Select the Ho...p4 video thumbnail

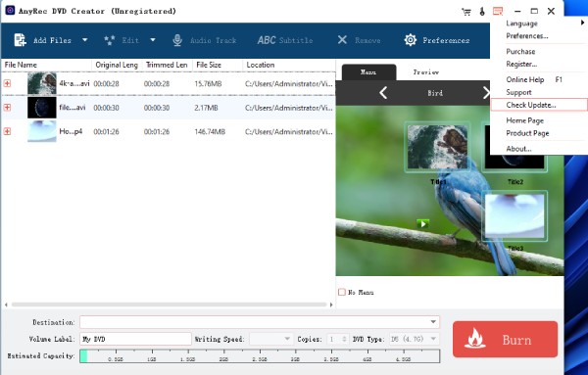point(42,131)
